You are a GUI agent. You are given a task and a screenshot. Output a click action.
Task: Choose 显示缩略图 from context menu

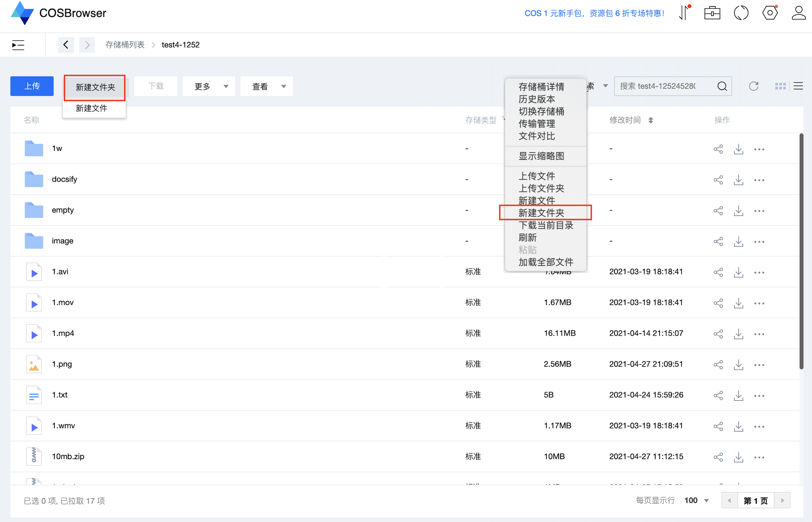pos(541,156)
